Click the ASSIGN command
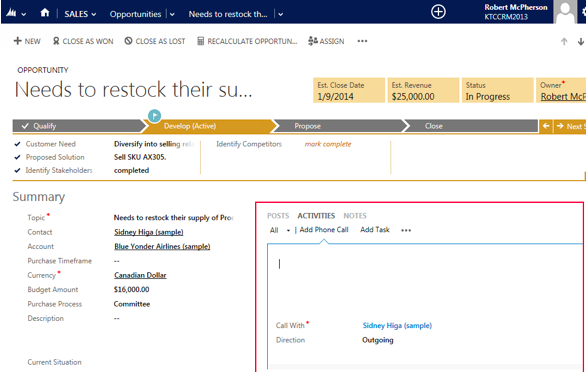This screenshot has height=377, width=588. pyautogui.click(x=326, y=41)
